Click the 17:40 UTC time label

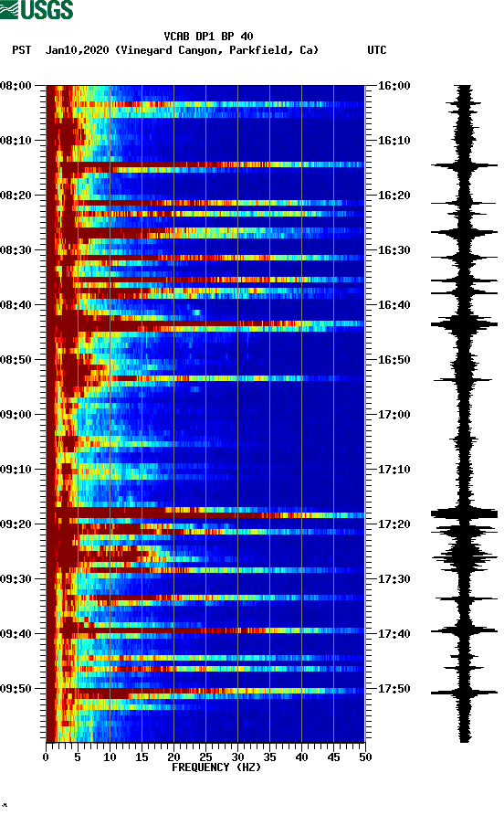(x=394, y=633)
